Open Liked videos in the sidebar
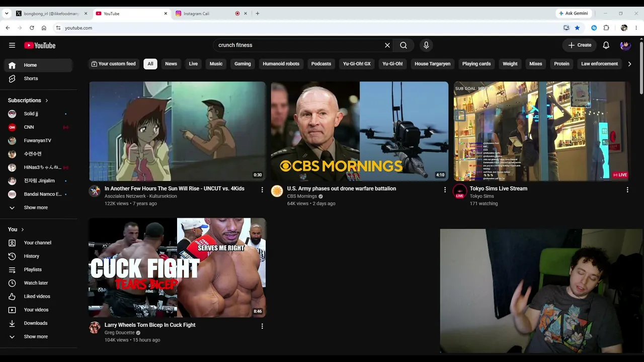The width and height of the screenshot is (644, 362). click(x=38, y=297)
